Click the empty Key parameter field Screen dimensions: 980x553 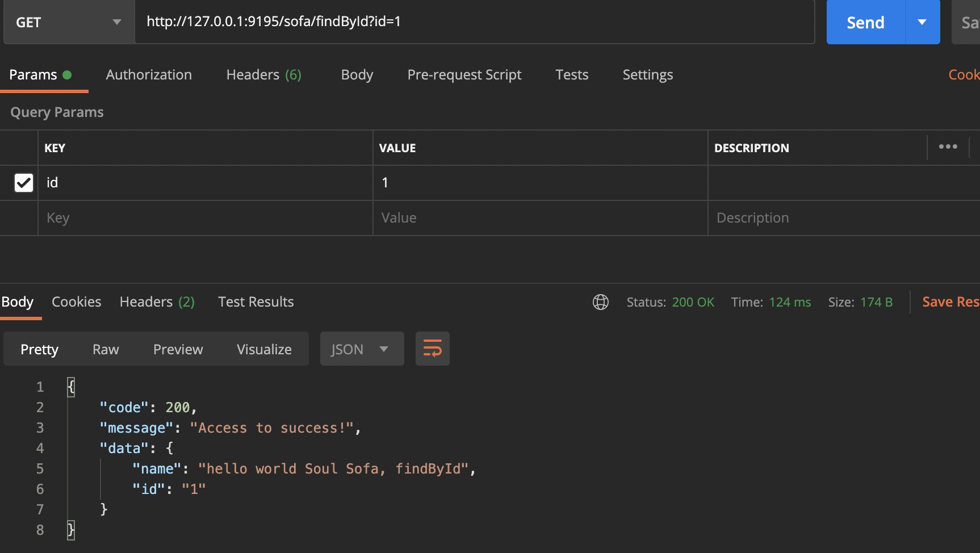click(x=204, y=218)
